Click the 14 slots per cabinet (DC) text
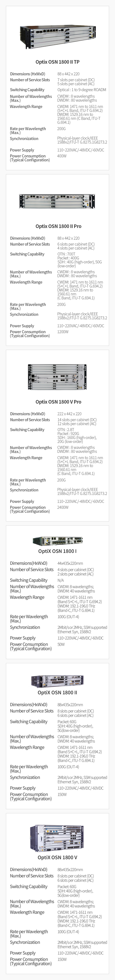 [77, 420]
